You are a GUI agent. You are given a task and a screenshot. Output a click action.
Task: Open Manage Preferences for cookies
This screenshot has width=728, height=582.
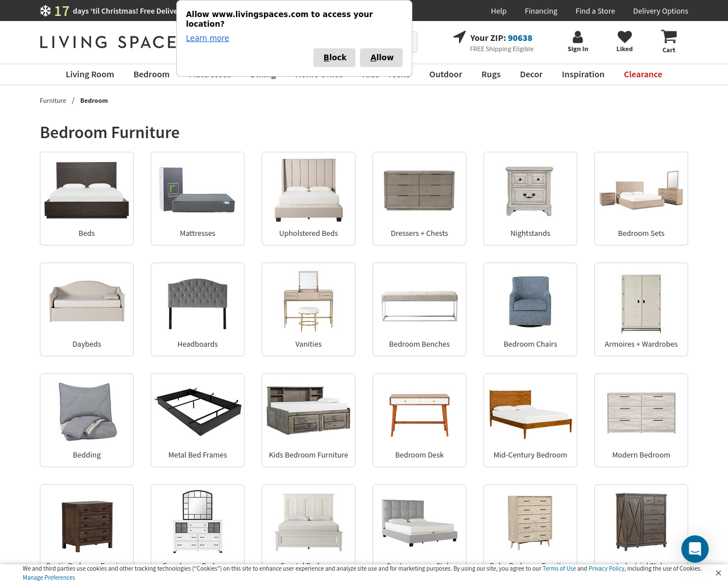49,577
